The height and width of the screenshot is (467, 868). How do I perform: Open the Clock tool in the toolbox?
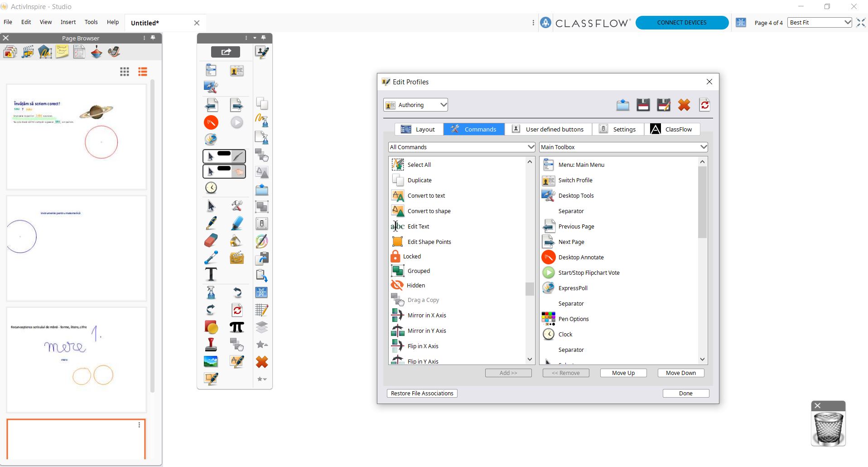[211, 188]
